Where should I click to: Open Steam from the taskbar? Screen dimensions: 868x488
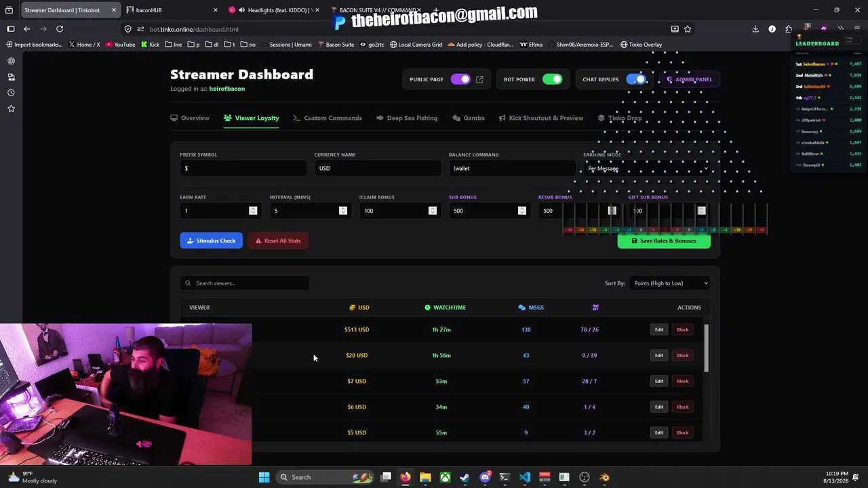point(465,477)
